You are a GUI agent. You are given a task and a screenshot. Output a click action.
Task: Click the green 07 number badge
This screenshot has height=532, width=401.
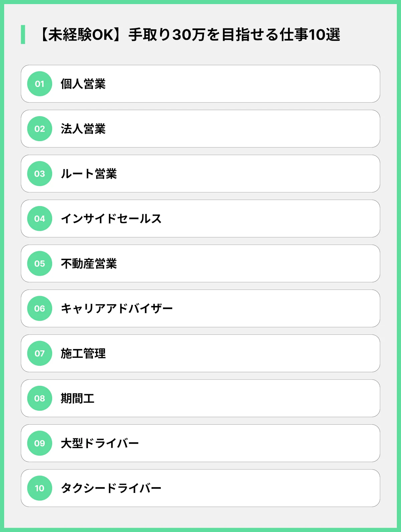39,353
